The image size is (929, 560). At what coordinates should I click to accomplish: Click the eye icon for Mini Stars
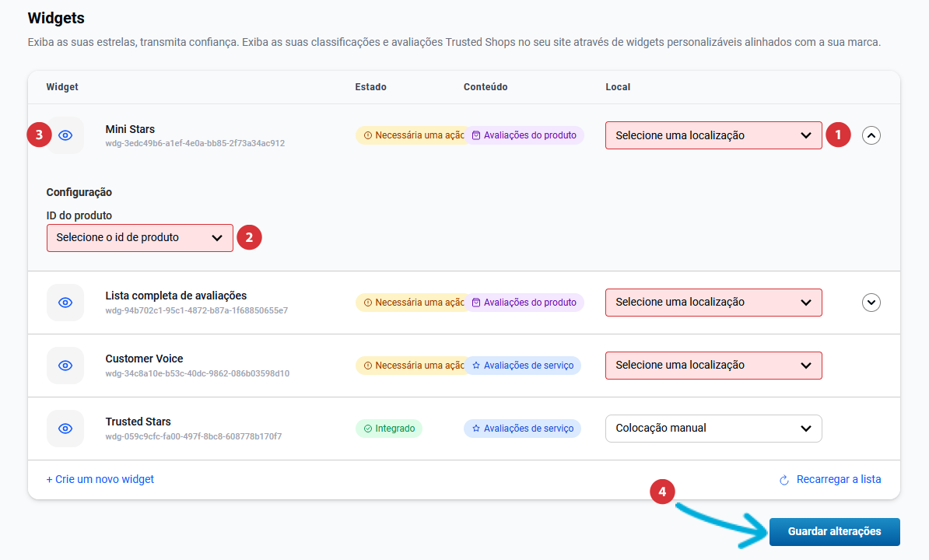[65, 135]
